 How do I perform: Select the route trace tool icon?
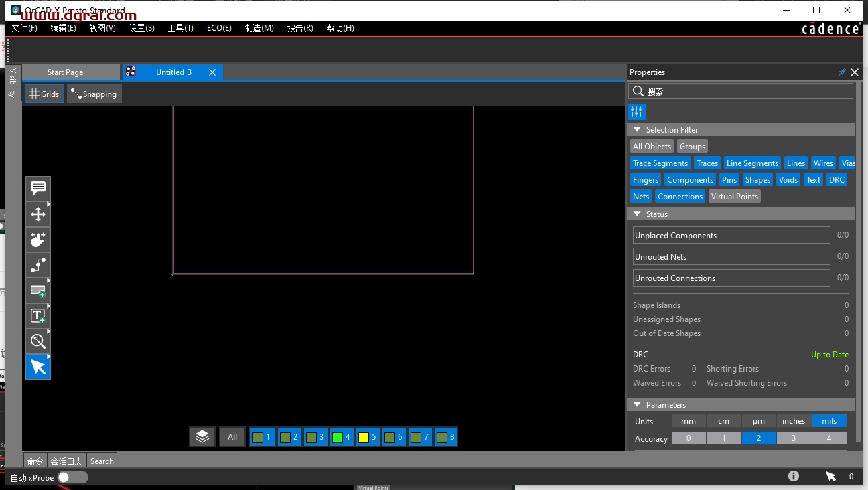click(38, 265)
